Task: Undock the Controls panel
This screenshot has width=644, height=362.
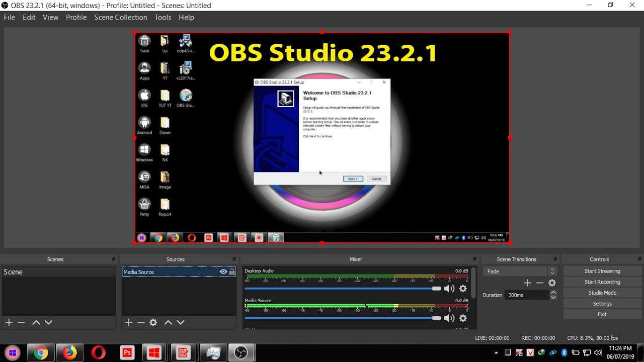Action: pyautogui.click(x=639, y=259)
